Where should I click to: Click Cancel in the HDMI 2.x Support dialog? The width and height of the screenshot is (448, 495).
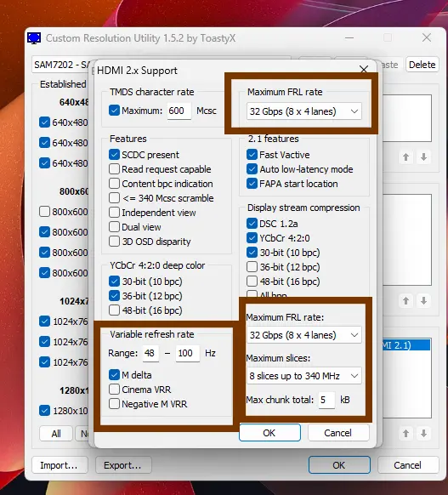coord(338,433)
